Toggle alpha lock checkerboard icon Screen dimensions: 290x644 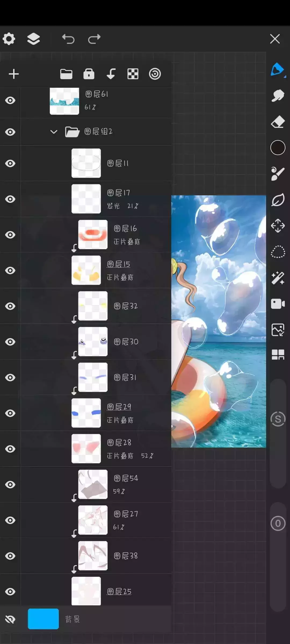133,74
